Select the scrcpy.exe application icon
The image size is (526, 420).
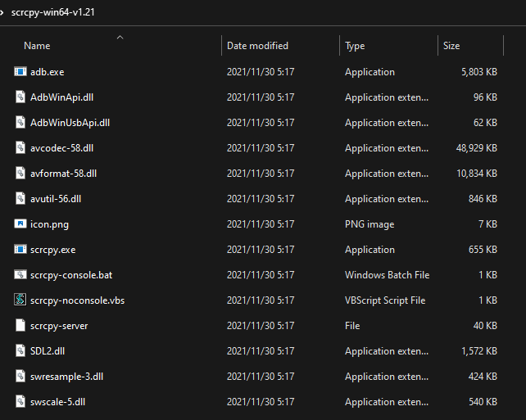(x=21, y=250)
